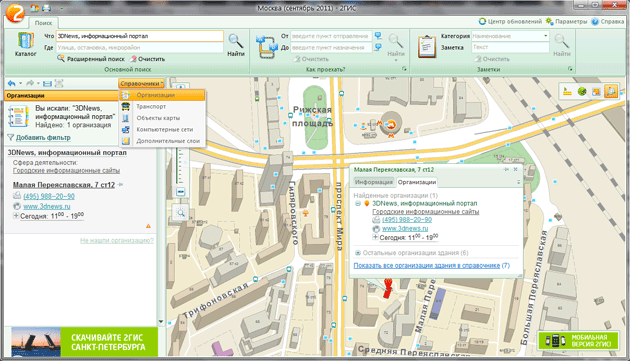
Task: Expand Остальные организации здания list
Action: (x=358, y=253)
